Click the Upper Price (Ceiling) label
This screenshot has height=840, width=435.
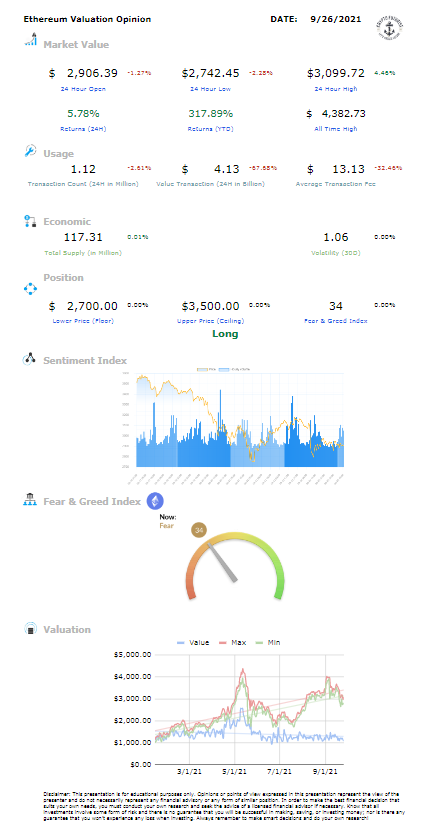click(211, 321)
